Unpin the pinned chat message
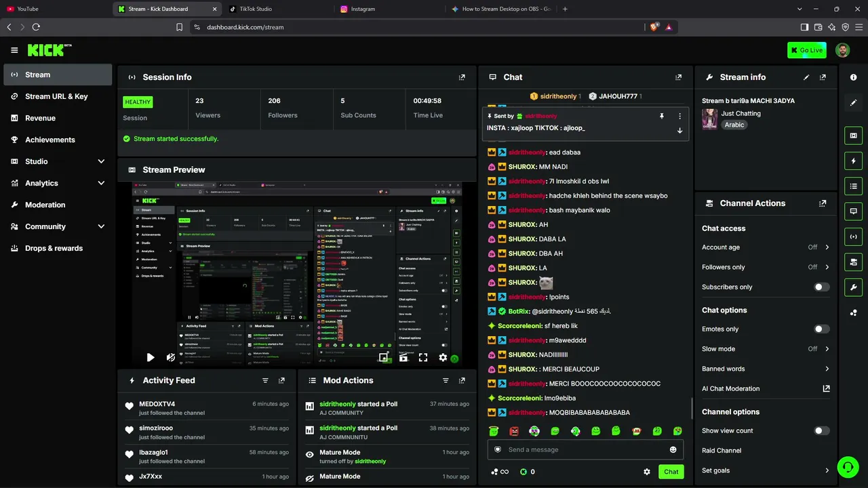Screen dimensions: 868x488 662,116
